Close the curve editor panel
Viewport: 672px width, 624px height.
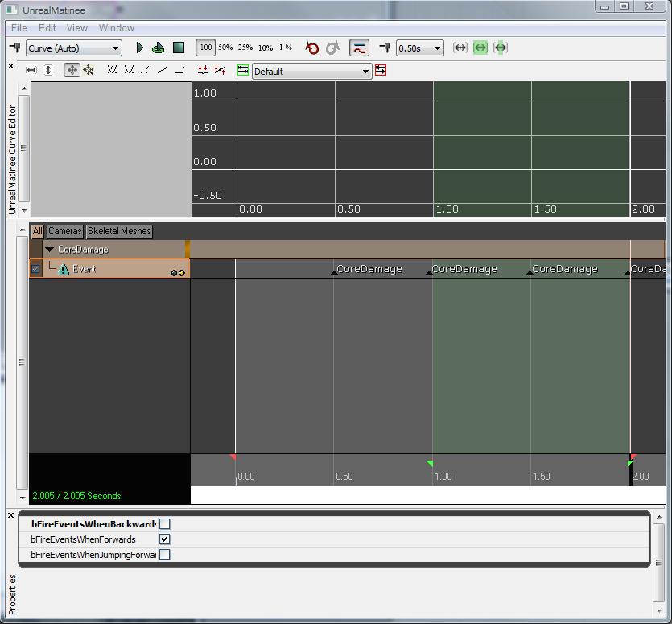tap(11, 66)
